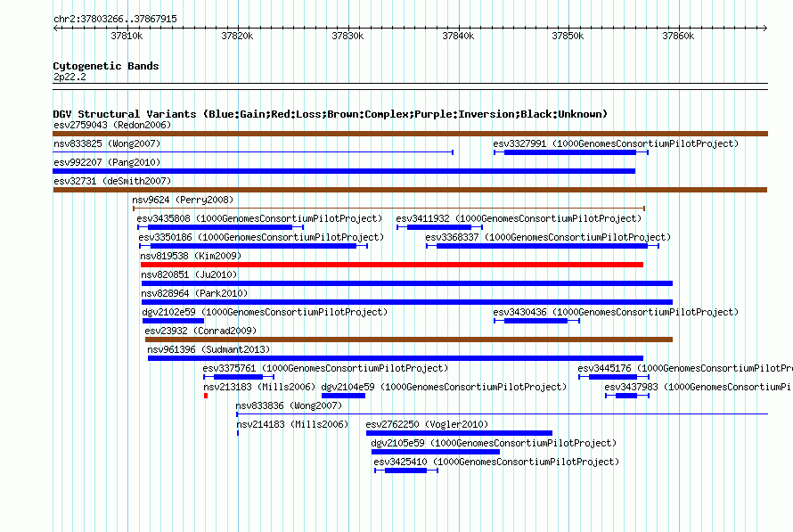
Task: Select the nsv819538 (Kim2009) label
Action: point(191,256)
